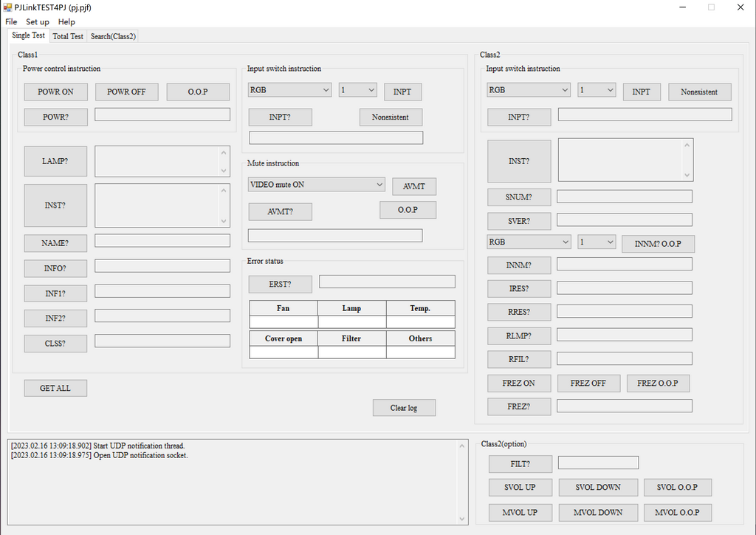
Task: Click the INFO? button
Action: click(x=55, y=268)
